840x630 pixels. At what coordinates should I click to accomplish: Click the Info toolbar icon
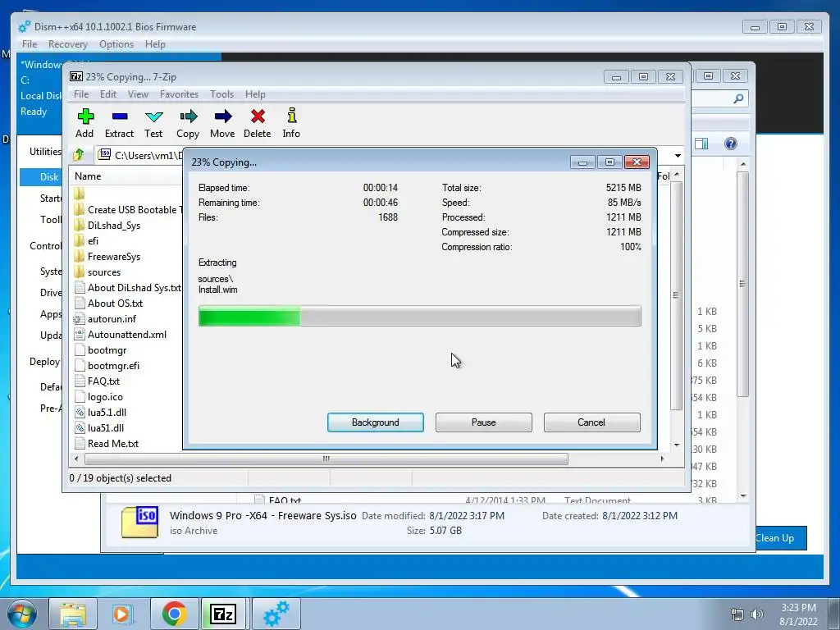click(x=291, y=116)
